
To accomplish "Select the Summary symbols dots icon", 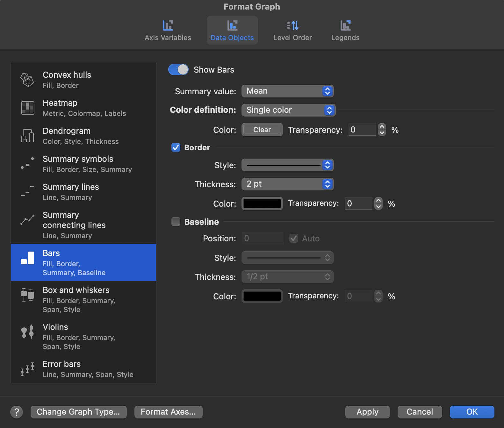I will tap(27, 163).
